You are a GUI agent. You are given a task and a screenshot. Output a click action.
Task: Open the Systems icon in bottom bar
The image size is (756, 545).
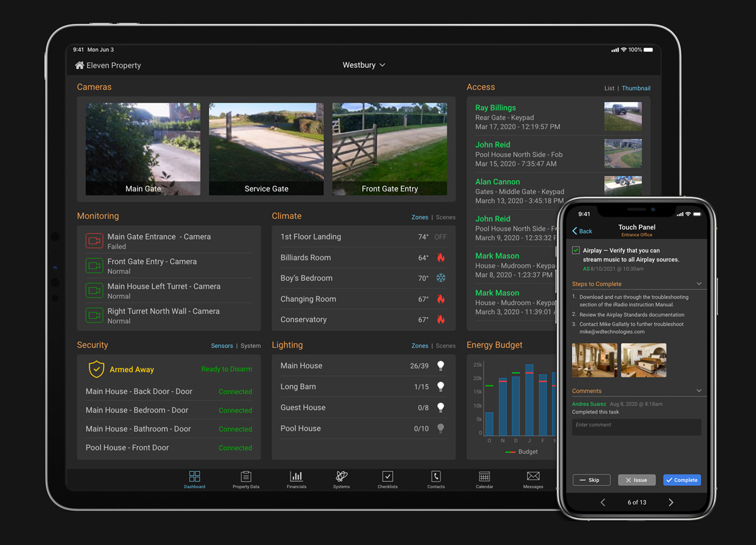coord(341,476)
